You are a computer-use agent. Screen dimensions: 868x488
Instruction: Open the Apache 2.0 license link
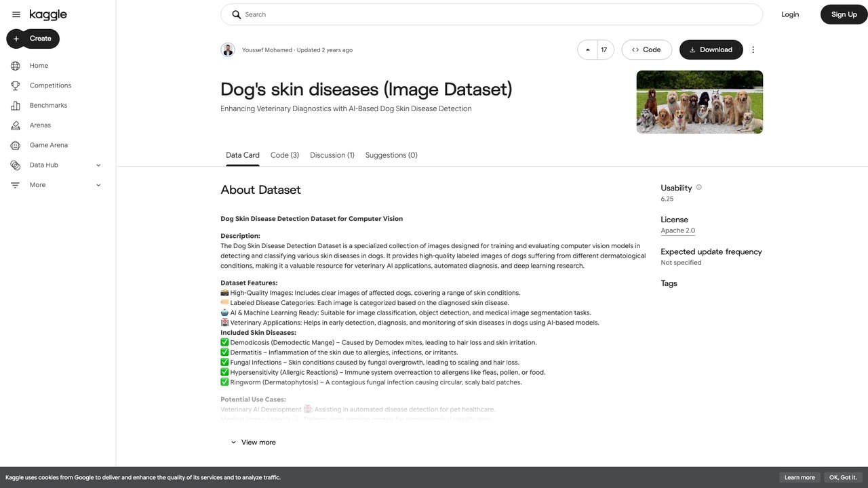pyautogui.click(x=678, y=230)
